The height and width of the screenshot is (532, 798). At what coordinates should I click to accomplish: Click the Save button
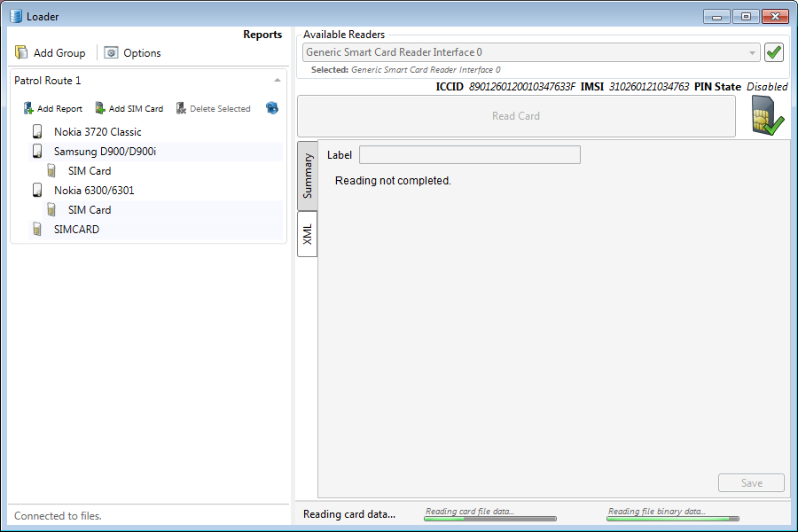pyautogui.click(x=751, y=482)
